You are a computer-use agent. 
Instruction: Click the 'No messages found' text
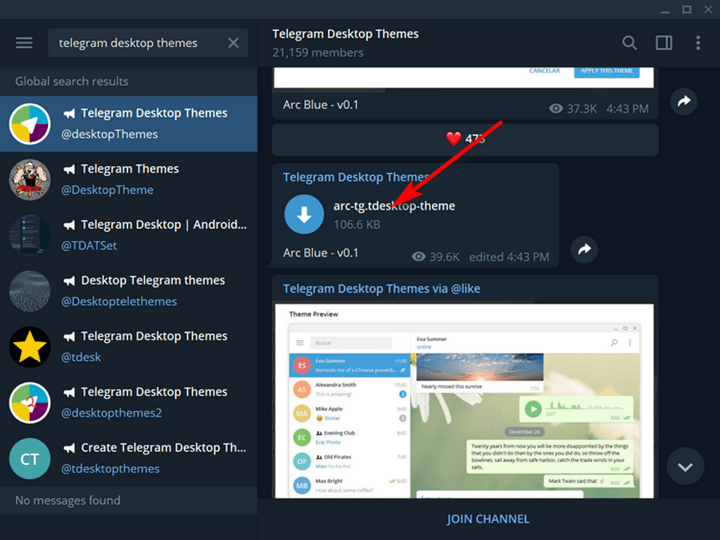(68, 501)
